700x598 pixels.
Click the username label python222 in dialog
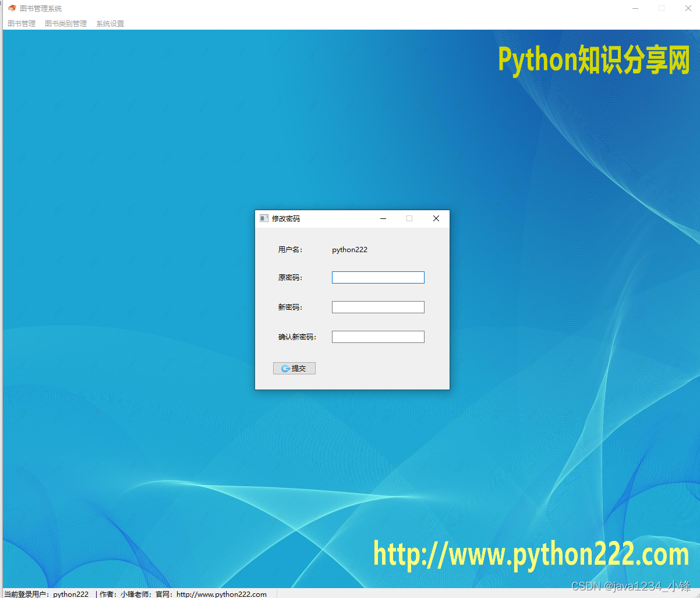click(x=349, y=249)
